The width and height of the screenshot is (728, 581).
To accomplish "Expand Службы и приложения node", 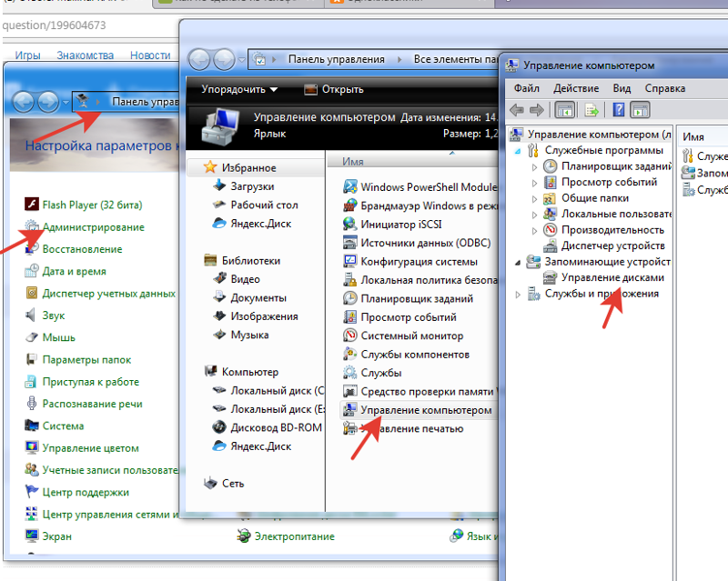I will coord(518,295).
